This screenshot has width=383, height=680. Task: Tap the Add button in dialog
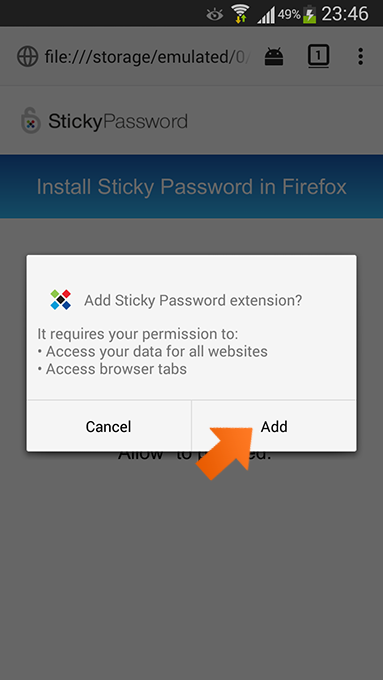274,426
